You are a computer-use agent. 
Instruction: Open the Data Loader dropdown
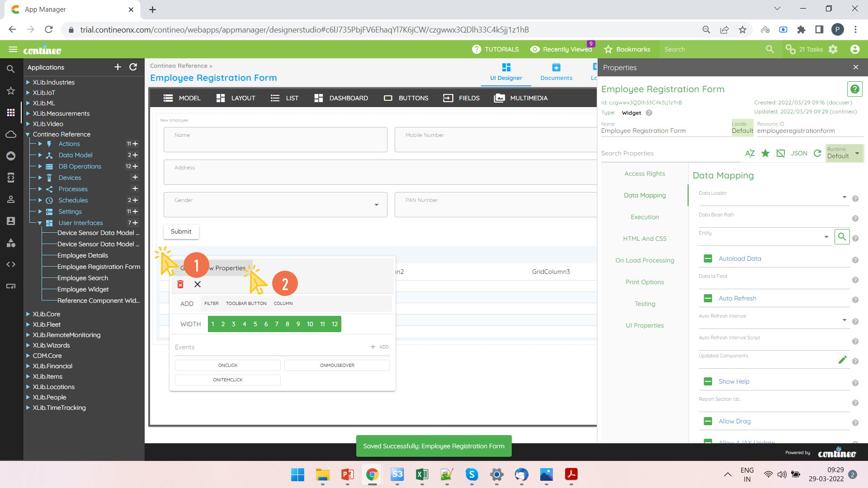tap(844, 197)
